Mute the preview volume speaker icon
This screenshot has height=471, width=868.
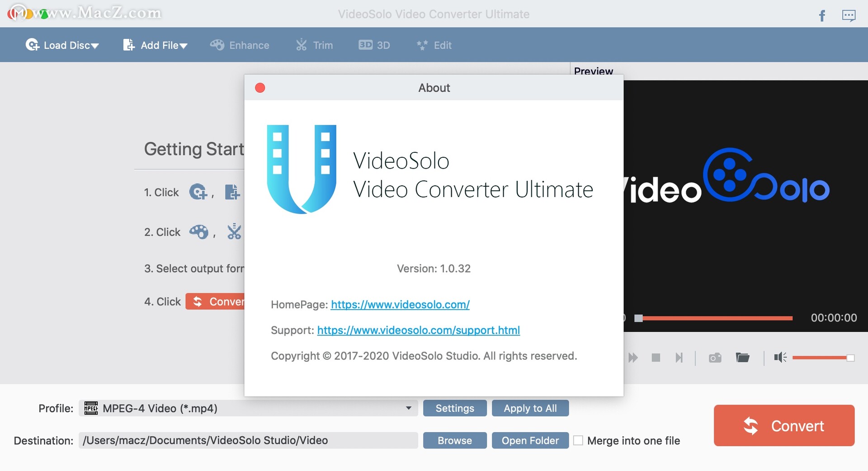point(780,358)
